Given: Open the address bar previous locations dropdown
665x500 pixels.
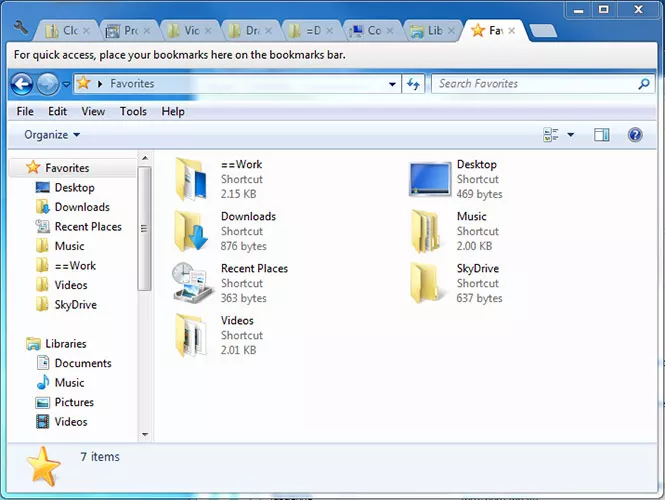Looking at the screenshot, I should pyautogui.click(x=392, y=84).
